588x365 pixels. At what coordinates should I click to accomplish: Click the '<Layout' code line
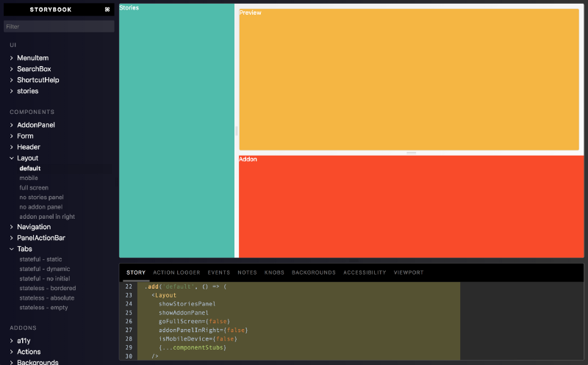coord(163,295)
